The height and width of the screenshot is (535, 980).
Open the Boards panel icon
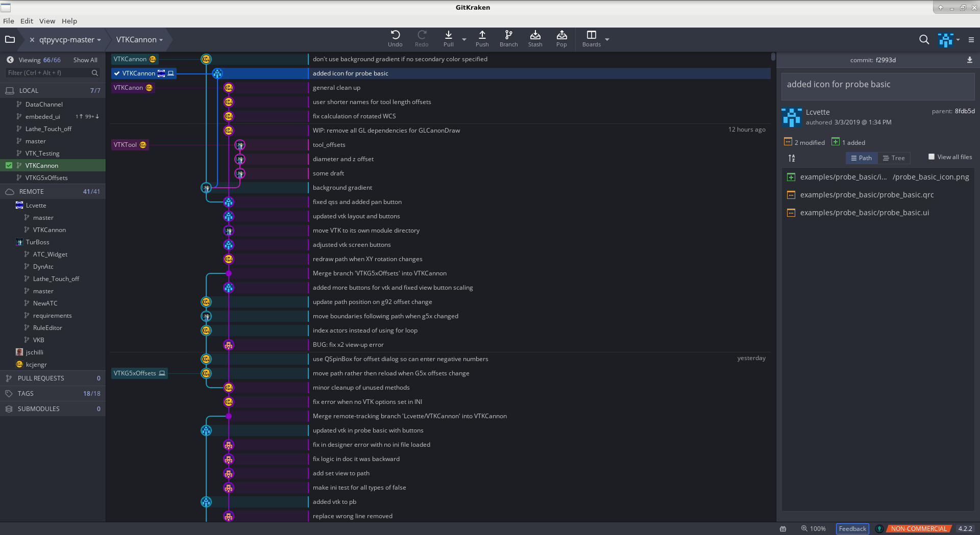pyautogui.click(x=592, y=39)
